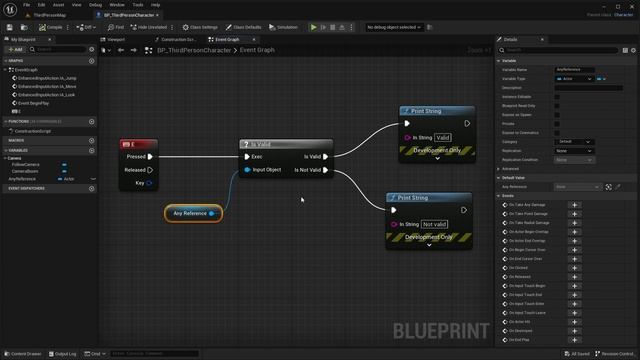Open My Blueprint settings gear
The width and height of the screenshot is (640, 360).
pyautogui.click(x=92, y=49)
